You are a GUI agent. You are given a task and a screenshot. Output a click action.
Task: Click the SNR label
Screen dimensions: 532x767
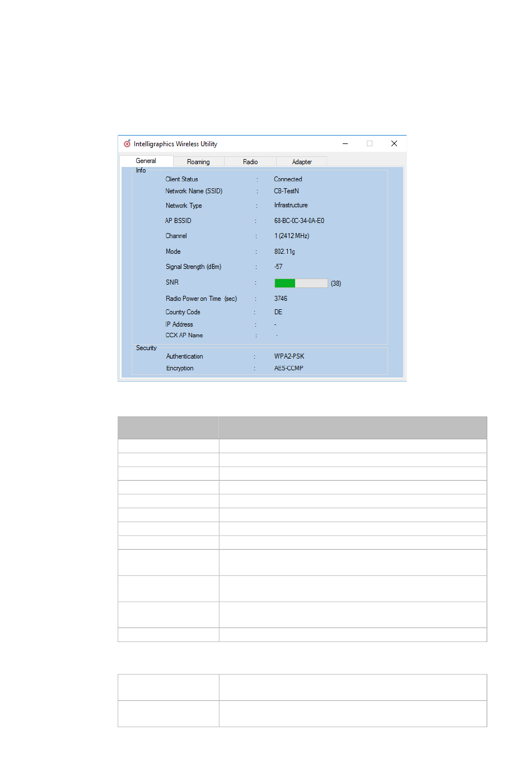click(x=172, y=282)
